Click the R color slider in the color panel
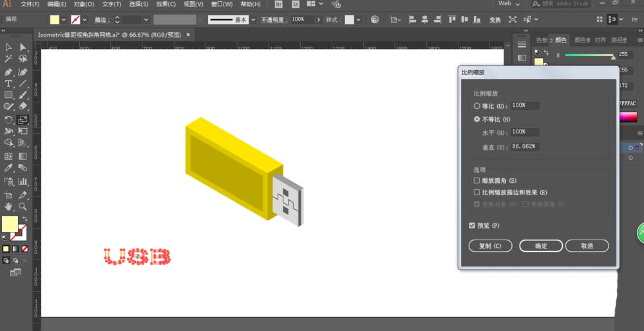Viewport: 644px width, 331px height. coord(589,55)
